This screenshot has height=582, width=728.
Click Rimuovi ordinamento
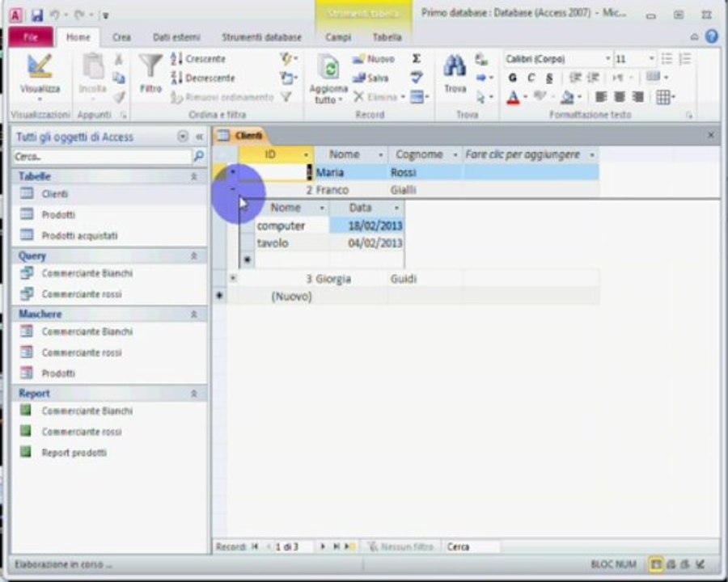(223, 97)
